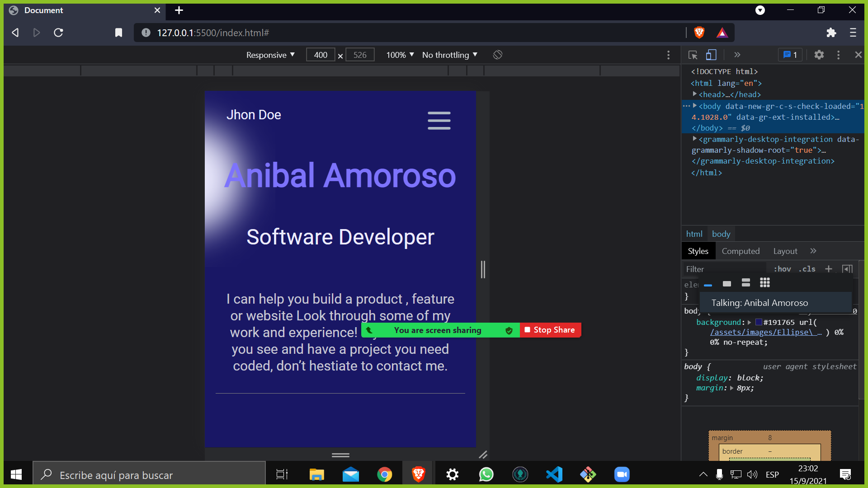Switch to the Layout tab
This screenshot has height=488, width=868.
[785, 251]
